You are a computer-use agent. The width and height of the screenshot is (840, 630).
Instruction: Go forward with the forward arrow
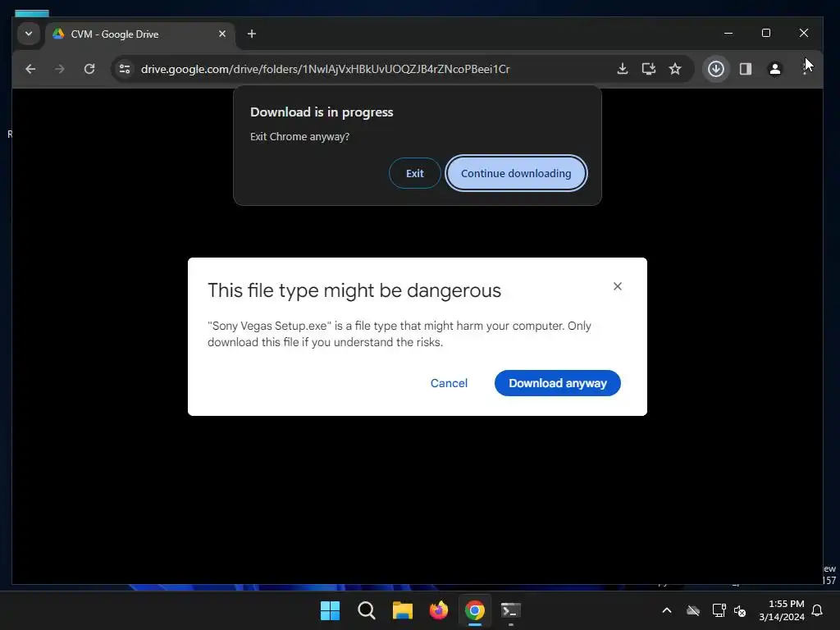59,69
